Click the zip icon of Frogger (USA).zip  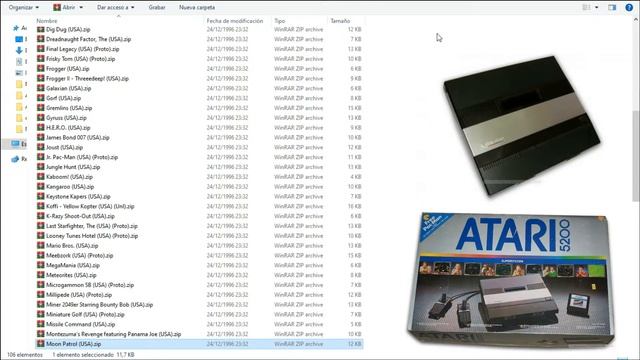pos(40,69)
